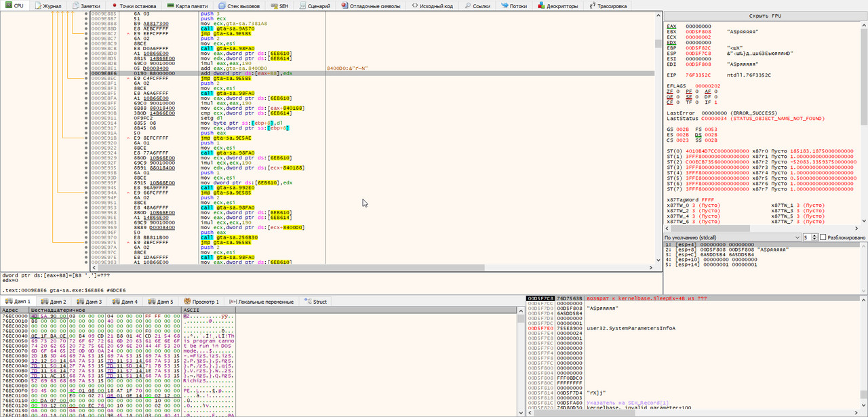Screen dimensions: 868x417
Task: Open the Исходный код tab
Action: pos(433,5)
